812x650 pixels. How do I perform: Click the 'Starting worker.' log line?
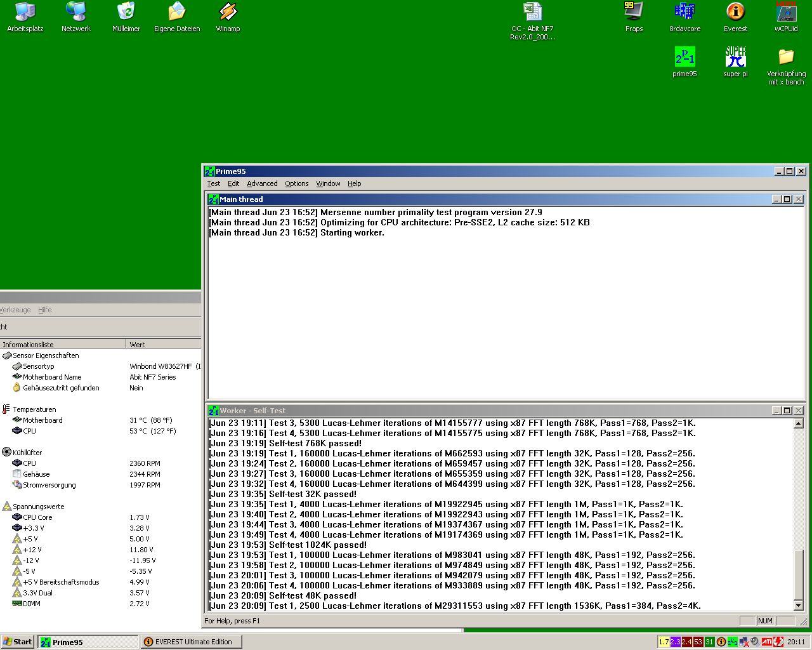tap(296, 232)
